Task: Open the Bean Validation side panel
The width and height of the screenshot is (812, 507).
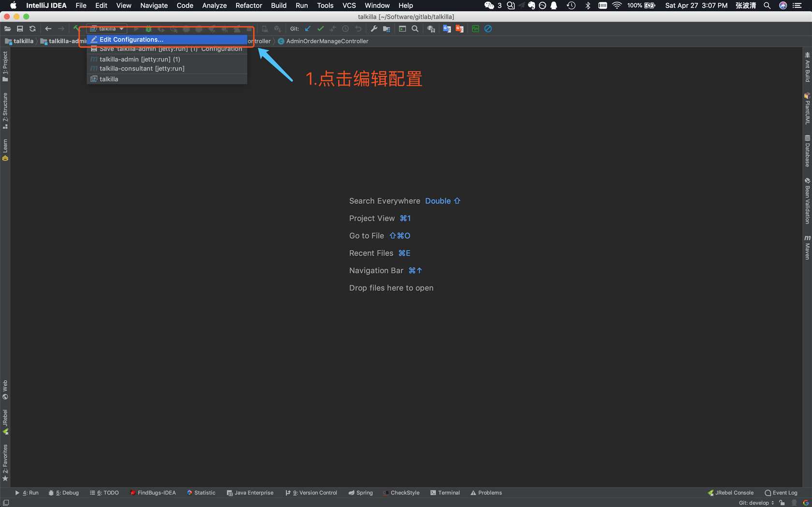Action: (x=807, y=201)
